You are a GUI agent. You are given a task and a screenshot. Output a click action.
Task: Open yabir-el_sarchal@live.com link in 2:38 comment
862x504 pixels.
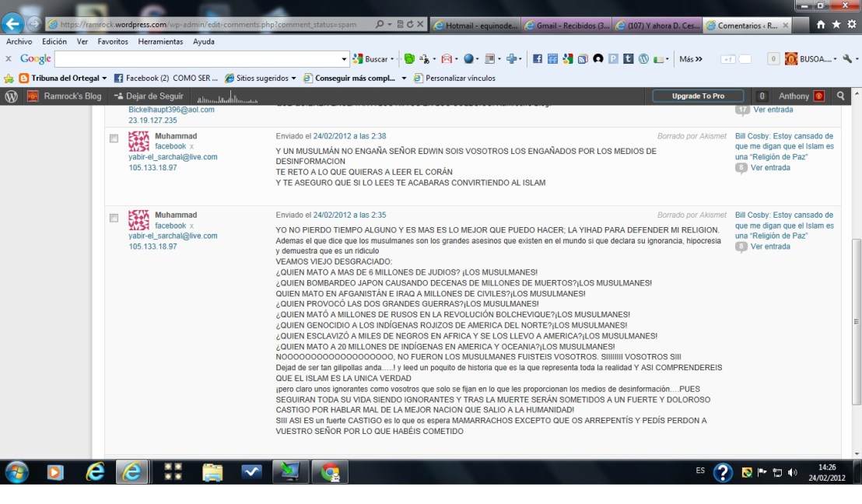coord(173,157)
